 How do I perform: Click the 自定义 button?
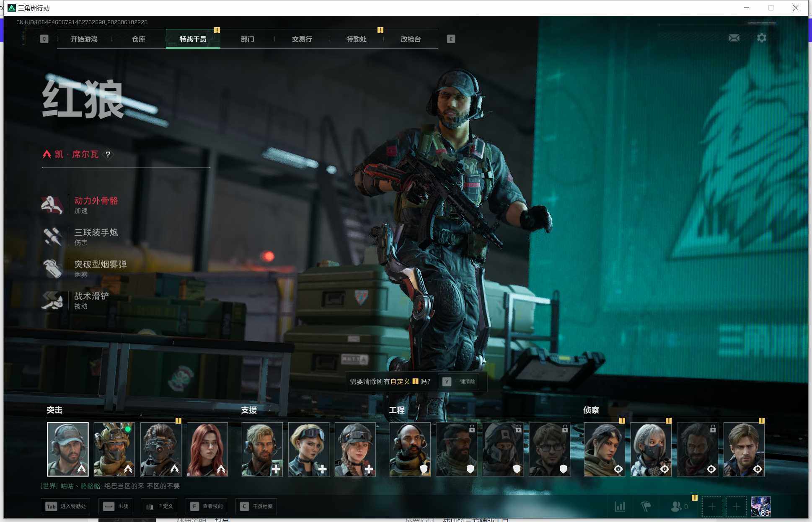coord(159,507)
